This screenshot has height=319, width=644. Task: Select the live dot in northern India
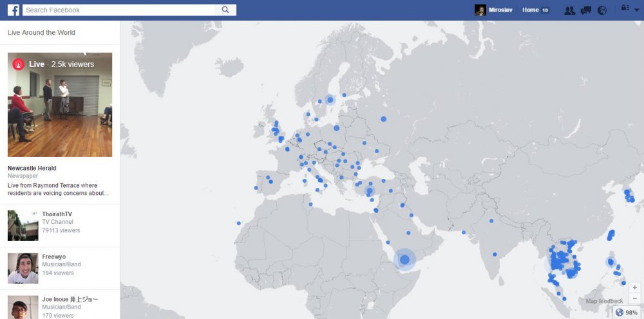[491, 221]
